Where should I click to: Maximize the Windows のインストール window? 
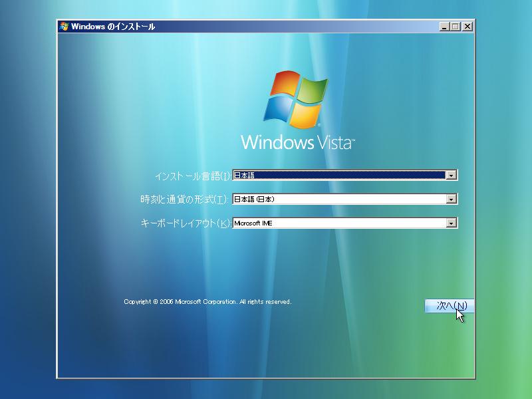coord(456,27)
